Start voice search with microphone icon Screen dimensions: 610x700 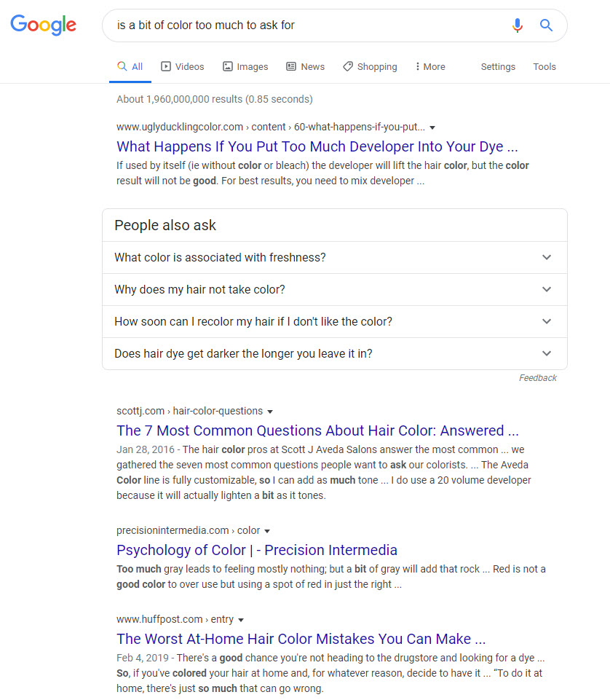[517, 25]
